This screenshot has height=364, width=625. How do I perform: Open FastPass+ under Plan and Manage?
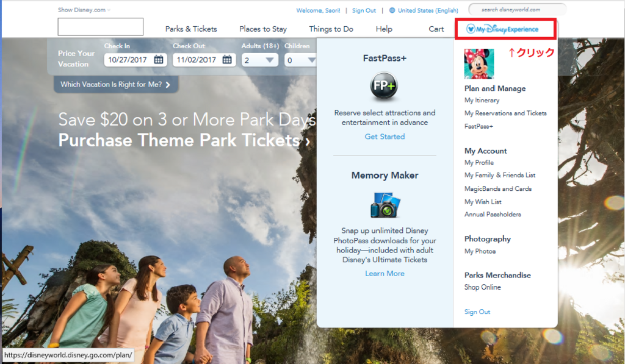[479, 126]
